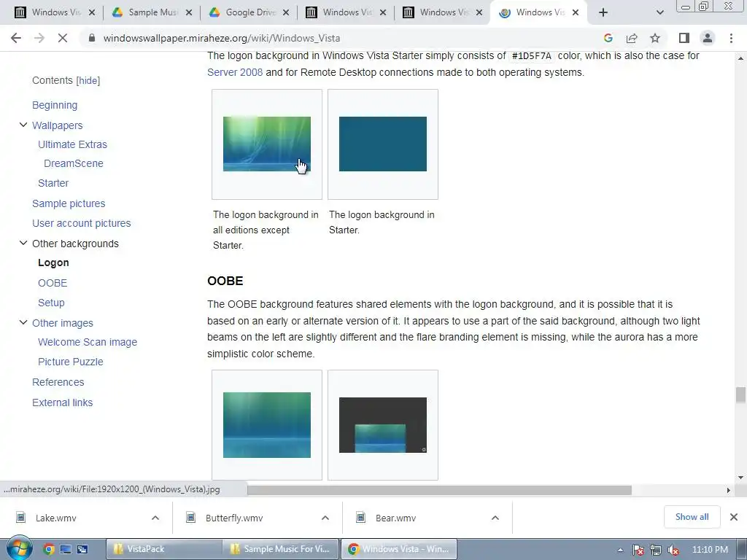Open VistaPack taskbar window

[x=164, y=549]
